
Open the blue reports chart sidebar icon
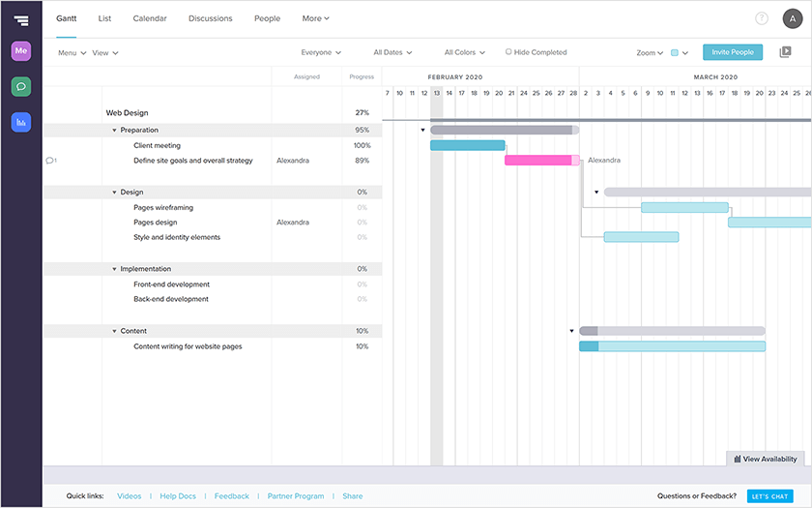pyautogui.click(x=21, y=122)
